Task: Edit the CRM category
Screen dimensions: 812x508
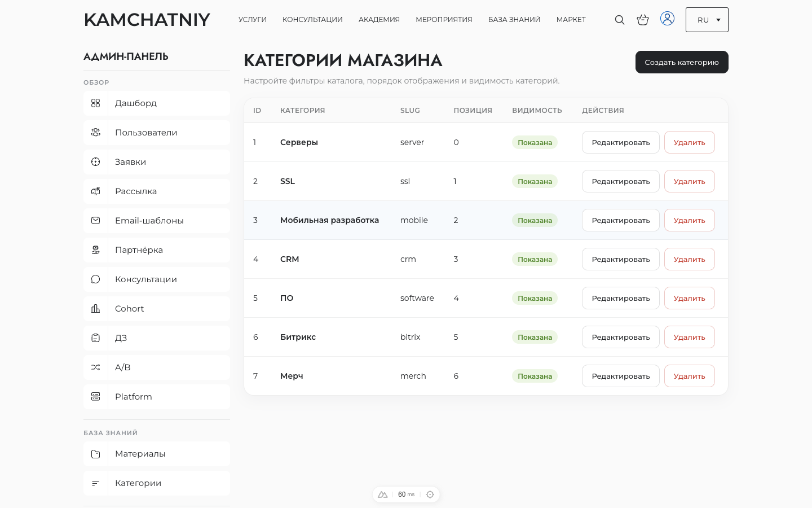Action: pos(621,259)
